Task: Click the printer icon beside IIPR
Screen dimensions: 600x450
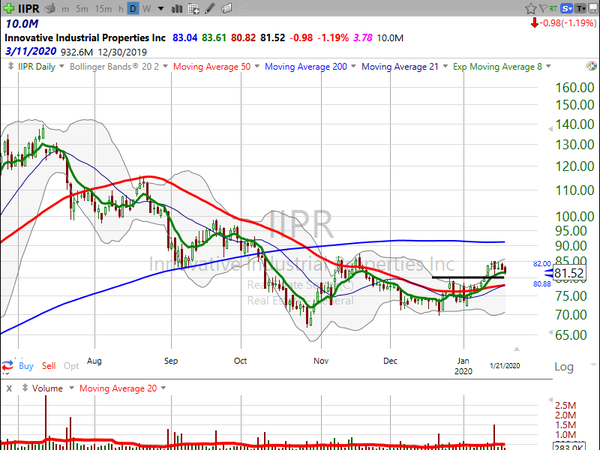Action: pyautogui.click(x=49, y=8)
